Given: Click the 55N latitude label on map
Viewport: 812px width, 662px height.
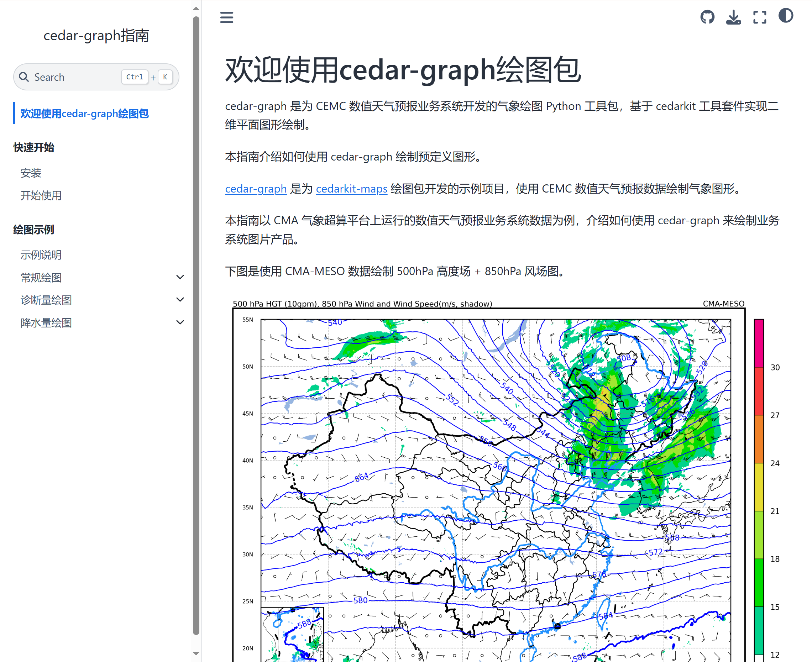Looking at the screenshot, I should pos(247,320).
